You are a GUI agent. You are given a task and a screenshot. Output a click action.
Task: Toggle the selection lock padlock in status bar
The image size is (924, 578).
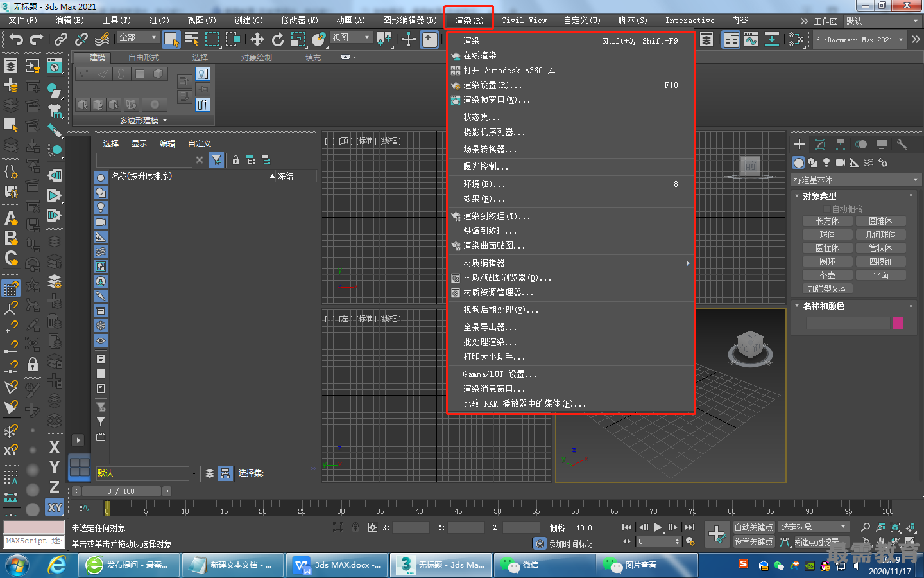(x=355, y=527)
